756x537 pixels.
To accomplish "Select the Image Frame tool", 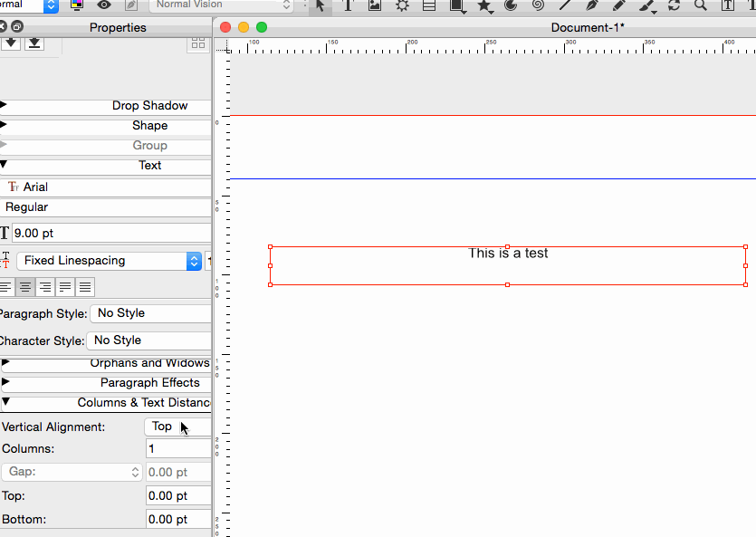I will 374,5.
